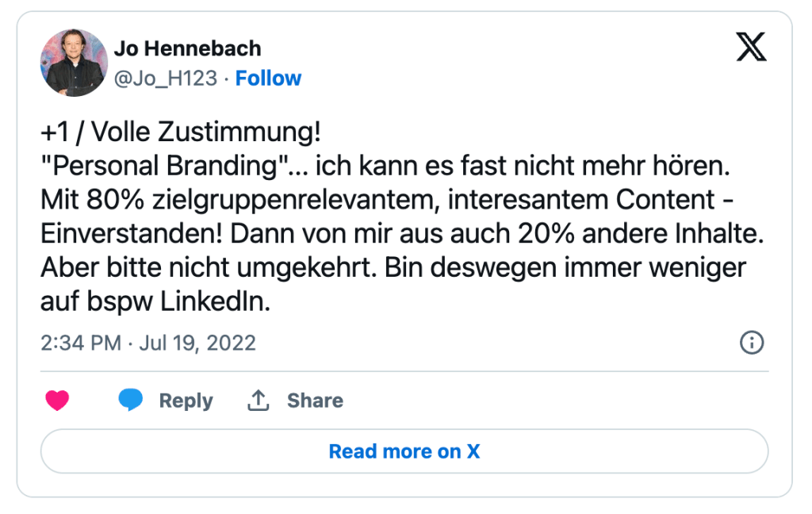Open Jo Hennebach's profile picture

click(74, 63)
